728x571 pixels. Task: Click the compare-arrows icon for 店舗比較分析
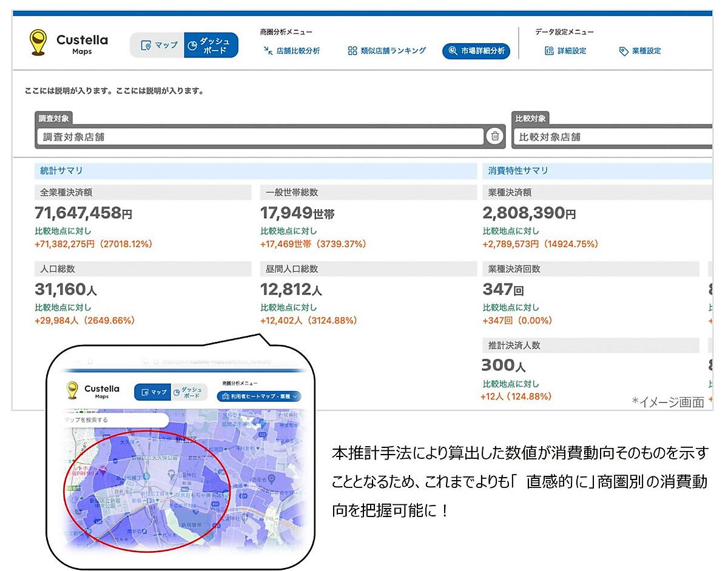coord(268,51)
